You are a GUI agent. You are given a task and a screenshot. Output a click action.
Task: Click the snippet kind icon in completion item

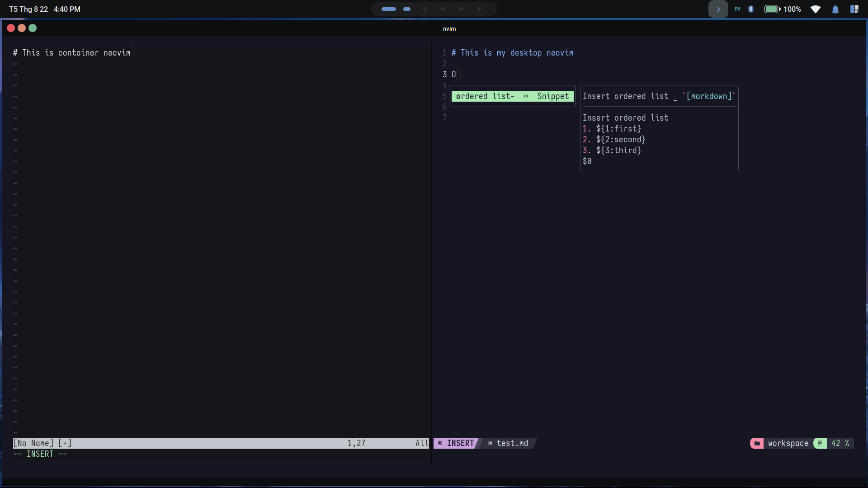526,96
